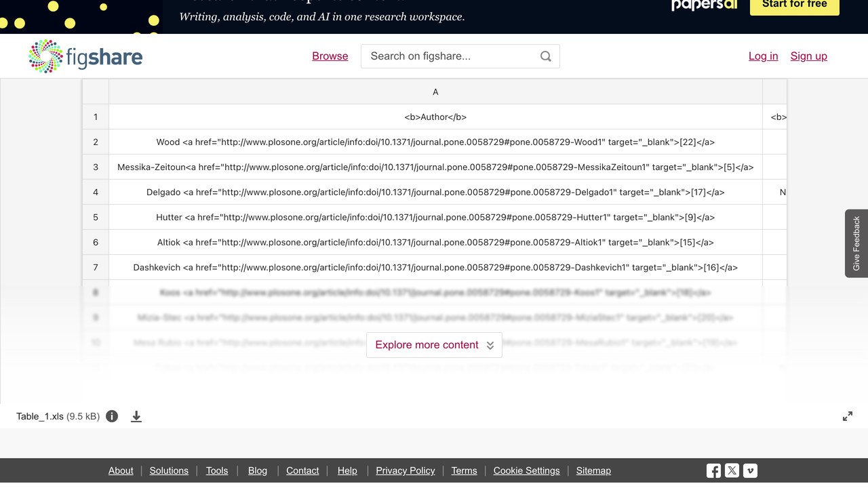
Task: Click Sign up link
Action: pos(809,56)
